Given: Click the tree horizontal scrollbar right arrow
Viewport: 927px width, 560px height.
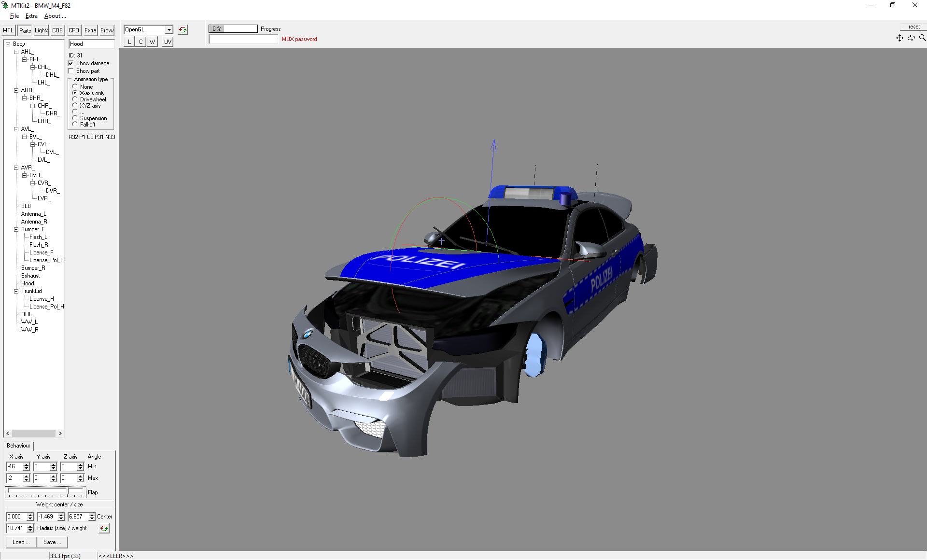Looking at the screenshot, I should pos(60,434).
